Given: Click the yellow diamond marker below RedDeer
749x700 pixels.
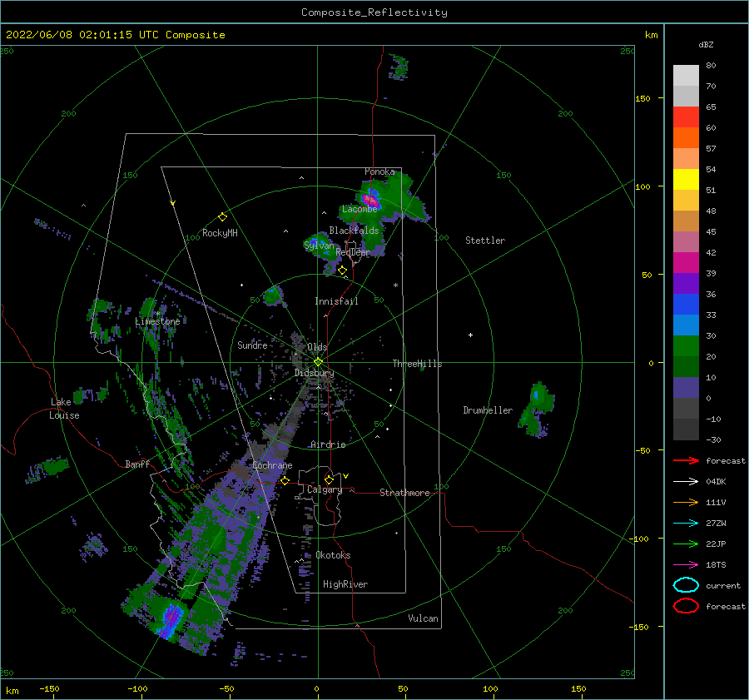Looking at the screenshot, I should click(x=342, y=271).
